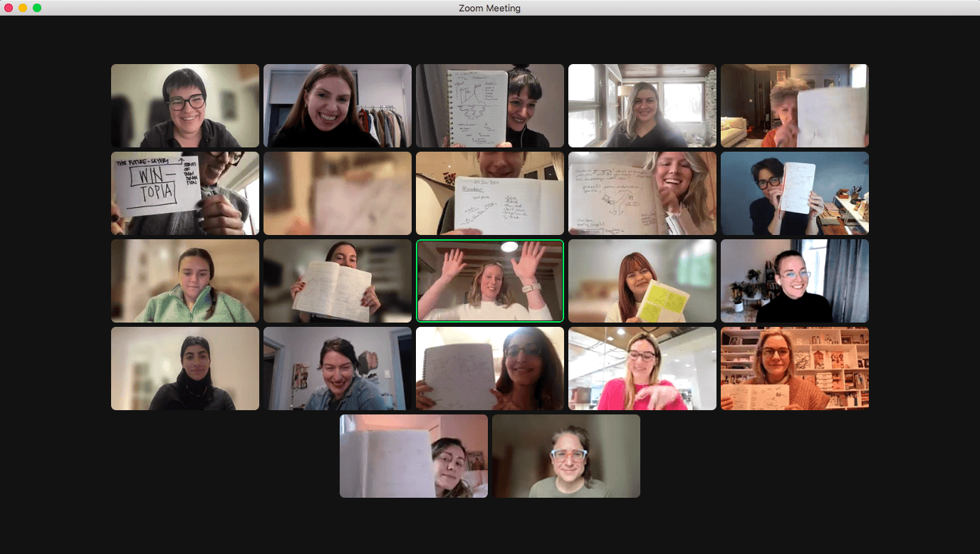The height and width of the screenshot is (554, 980).
Task: Click the tile of woman in sunglasses holding notebook
Action: pyautogui.click(x=489, y=368)
